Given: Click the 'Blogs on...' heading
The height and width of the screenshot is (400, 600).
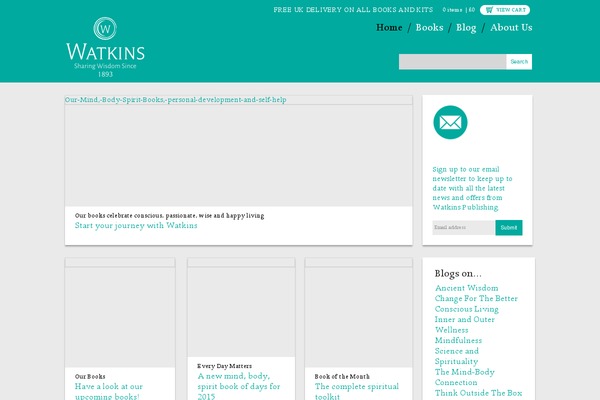Looking at the screenshot, I should click(x=458, y=273).
